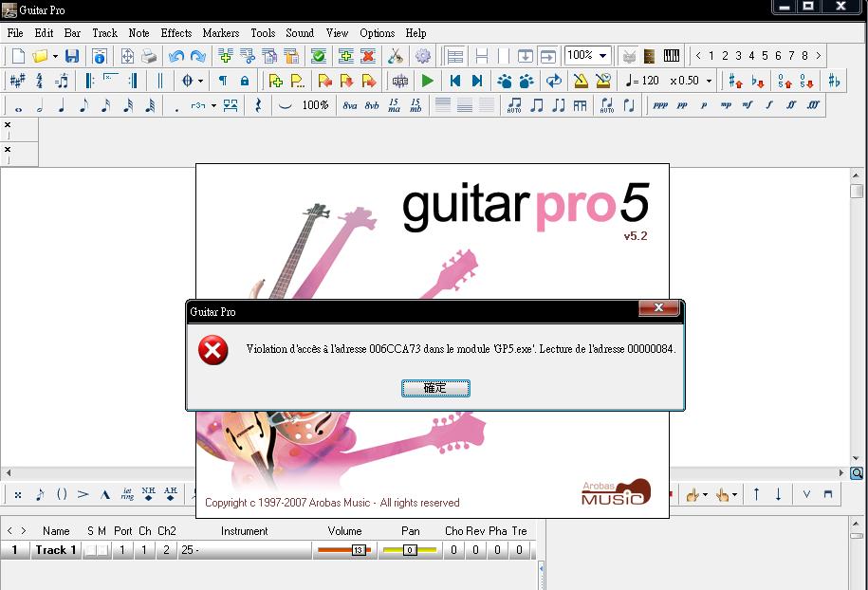
Task: Toggle loop playback icon
Action: tap(554, 81)
